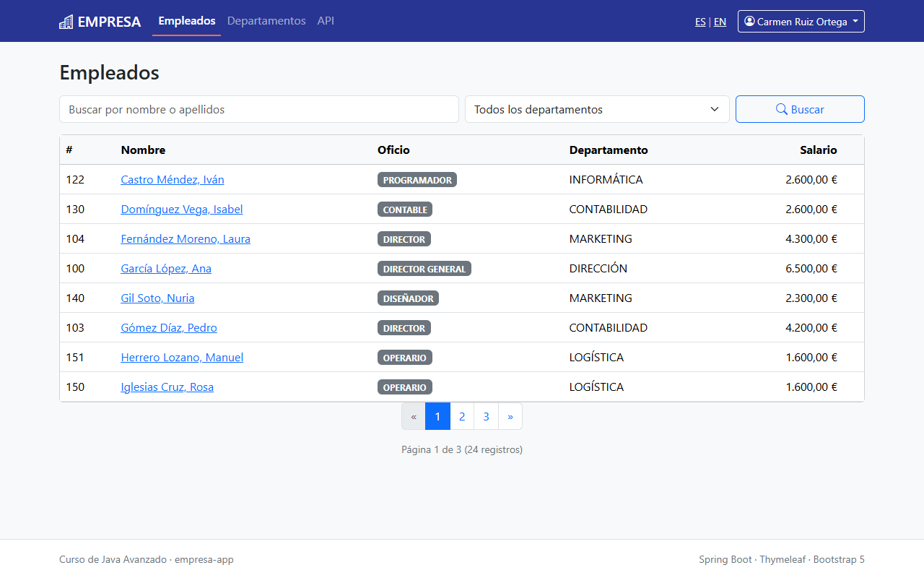Change language to EN

click(x=720, y=22)
